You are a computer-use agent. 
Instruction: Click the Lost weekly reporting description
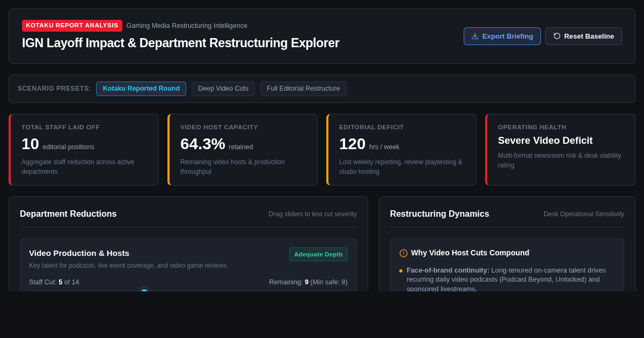(x=400, y=167)
